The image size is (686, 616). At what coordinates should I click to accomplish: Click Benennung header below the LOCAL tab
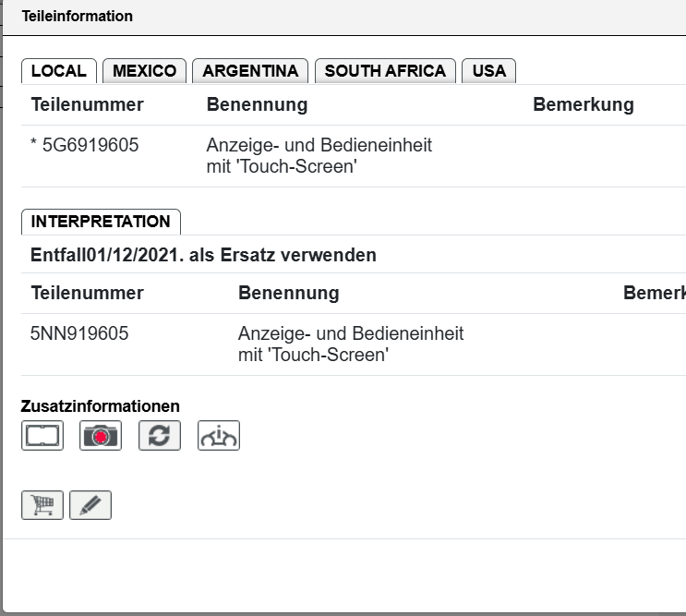pos(257,104)
